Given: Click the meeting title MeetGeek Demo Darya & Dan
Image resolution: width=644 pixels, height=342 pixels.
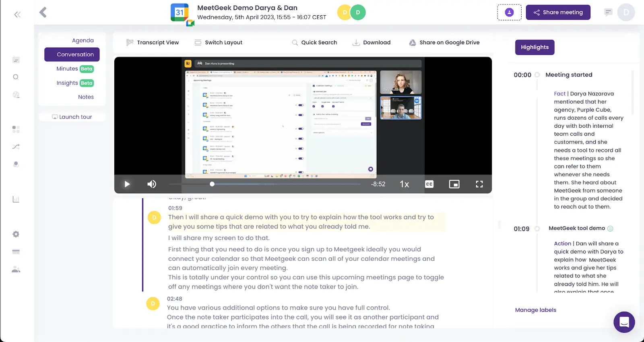Looking at the screenshot, I should [247, 8].
